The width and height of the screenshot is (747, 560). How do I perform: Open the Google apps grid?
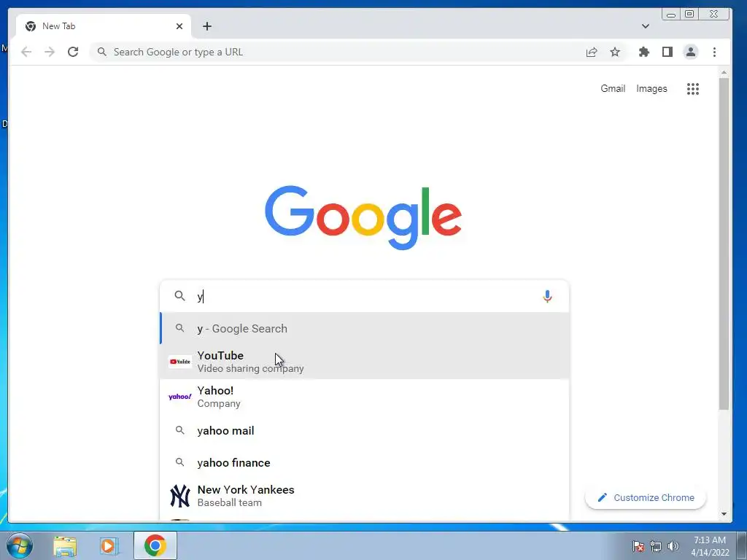693,88
